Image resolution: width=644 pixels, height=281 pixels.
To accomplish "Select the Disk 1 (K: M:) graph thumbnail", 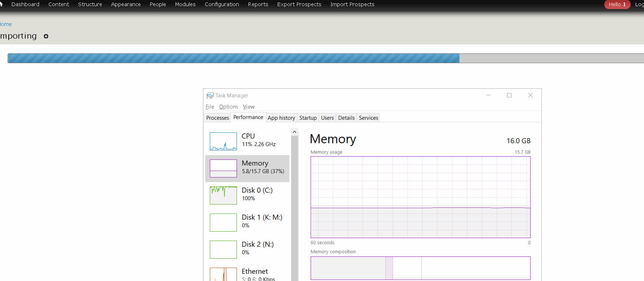I will 223,223.
